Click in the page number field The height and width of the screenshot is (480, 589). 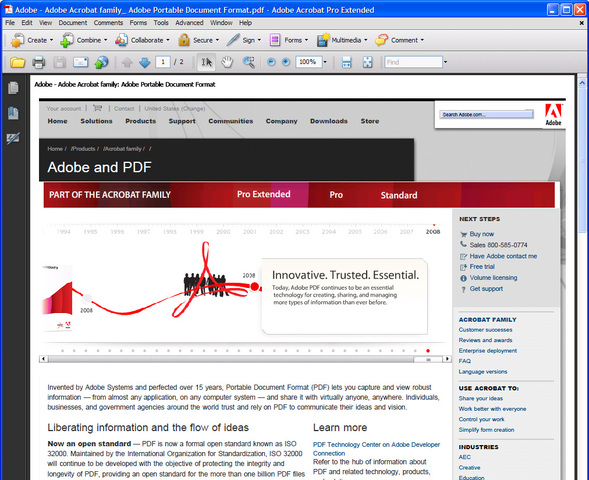[x=163, y=62]
